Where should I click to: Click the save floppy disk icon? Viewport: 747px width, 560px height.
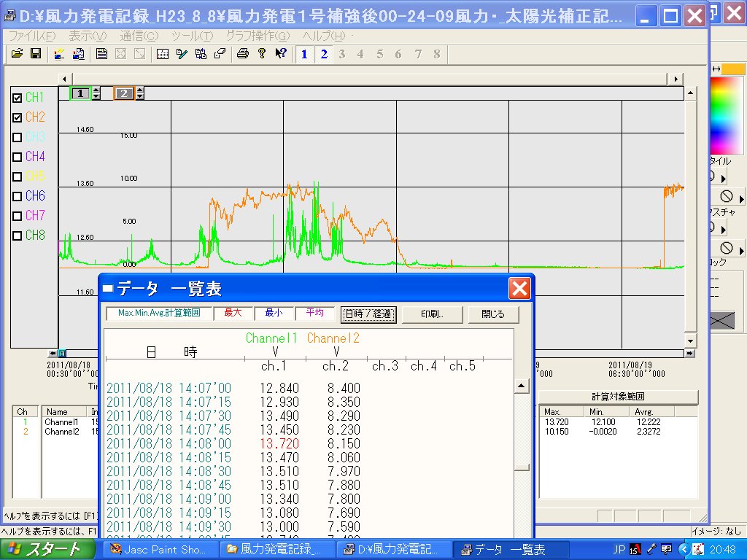(x=35, y=54)
